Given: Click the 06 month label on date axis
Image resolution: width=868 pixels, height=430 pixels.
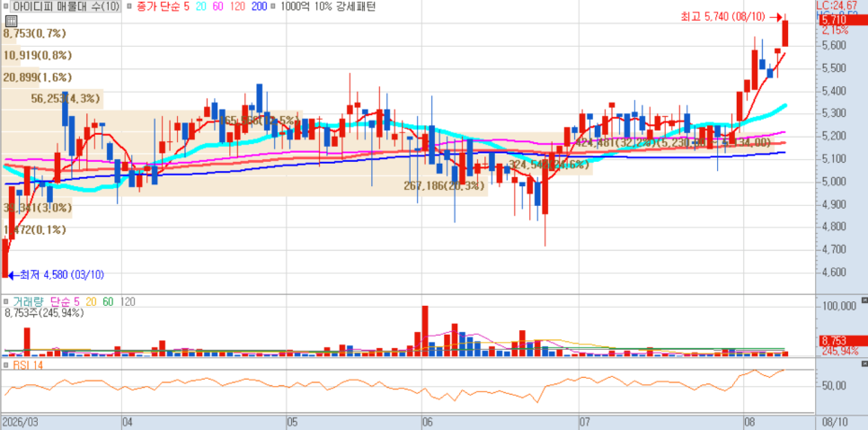Looking at the screenshot, I should [x=428, y=422].
